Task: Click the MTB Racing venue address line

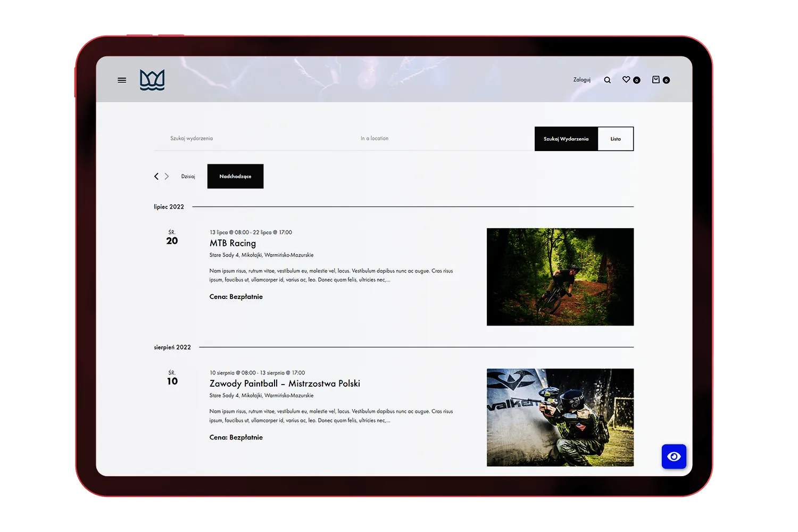Action: point(261,255)
